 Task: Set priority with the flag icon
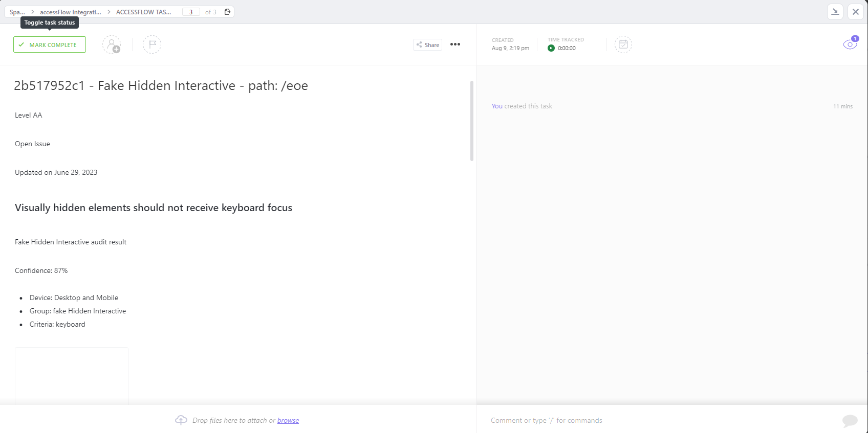tap(152, 45)
